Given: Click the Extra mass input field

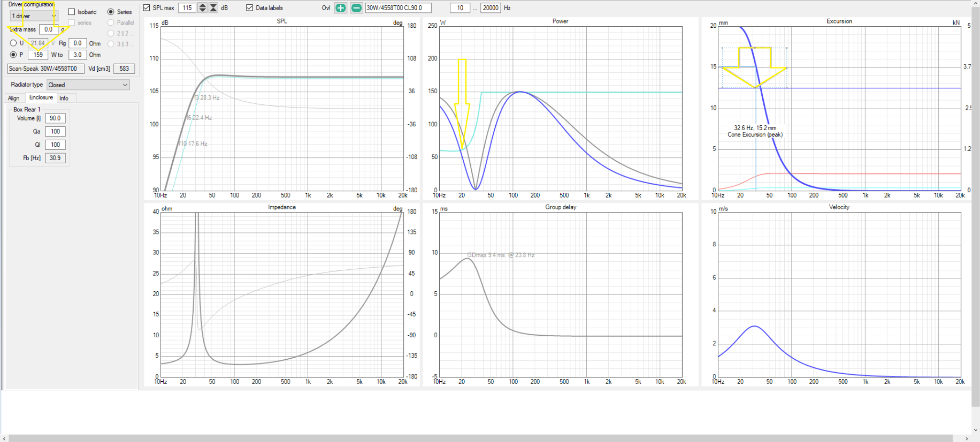Looking at the screenshot, I should [48, 29].
